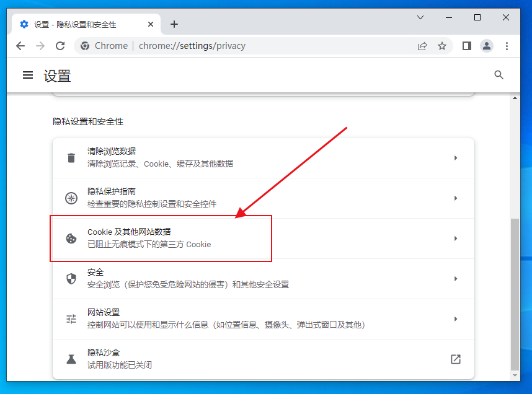Click the shield icon for 安全
This screenshot has width=532, height=394.
pos(71,279)
